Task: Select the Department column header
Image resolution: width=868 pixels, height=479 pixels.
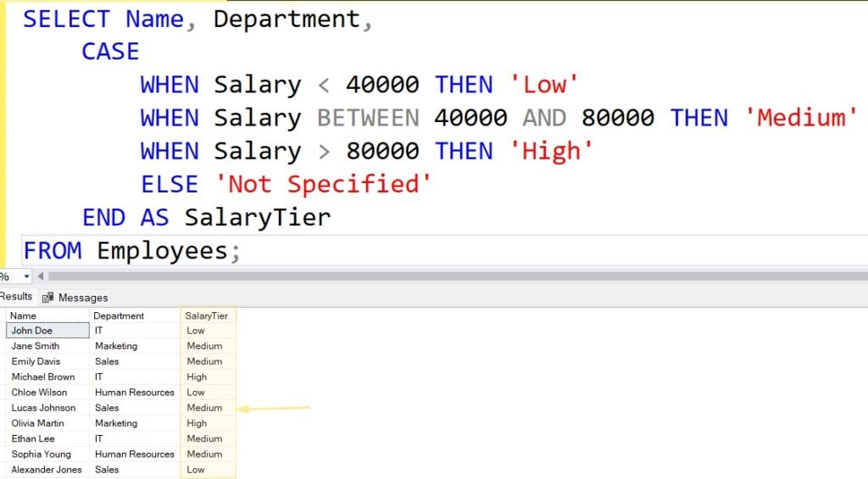Action: pyautogui.click(x=135, y=315)
